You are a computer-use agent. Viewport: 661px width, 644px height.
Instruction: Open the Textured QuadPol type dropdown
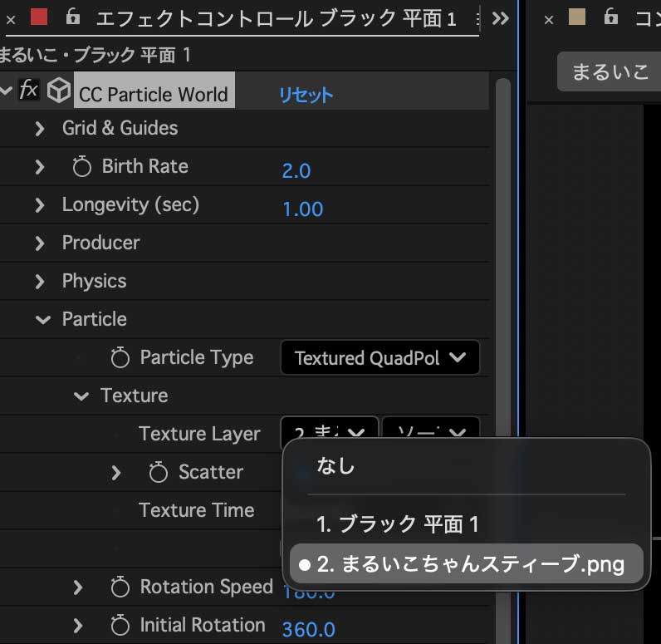379,357
